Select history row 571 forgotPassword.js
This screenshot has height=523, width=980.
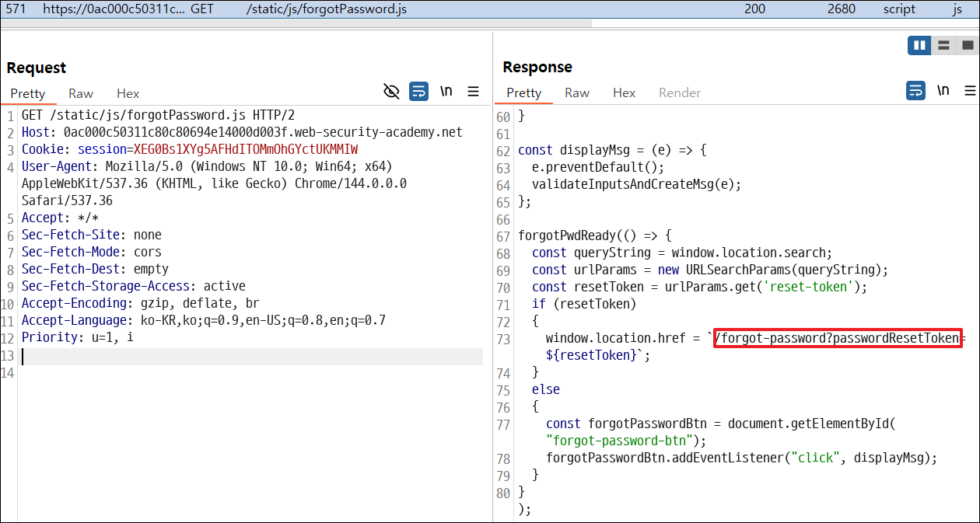(490, 9)
